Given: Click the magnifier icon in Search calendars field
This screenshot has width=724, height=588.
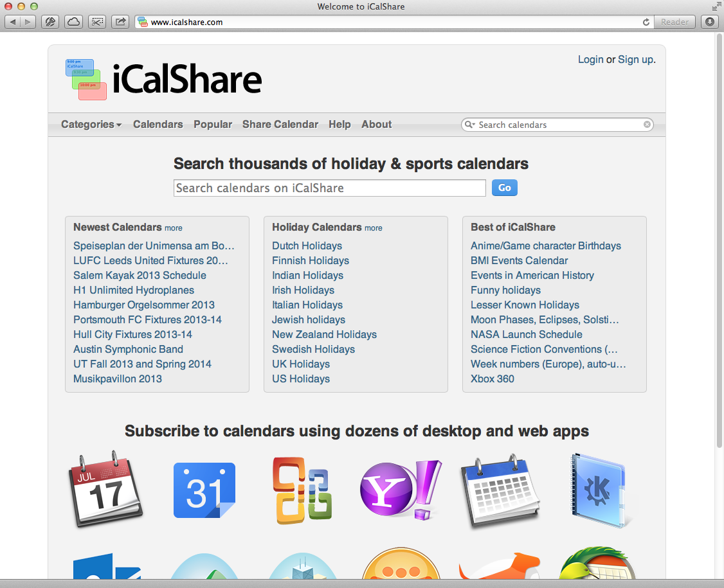Looking at the screenshot, I should [469, 125].
